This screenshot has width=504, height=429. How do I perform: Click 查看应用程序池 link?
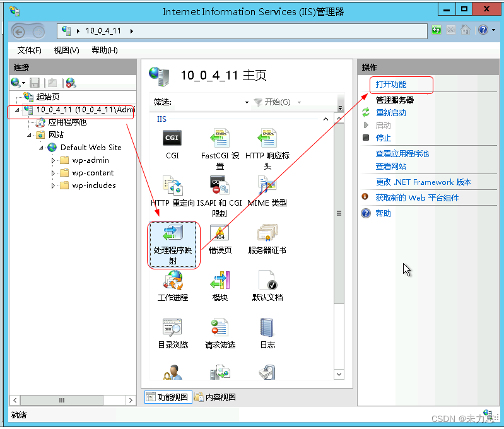tap(402, 154)
